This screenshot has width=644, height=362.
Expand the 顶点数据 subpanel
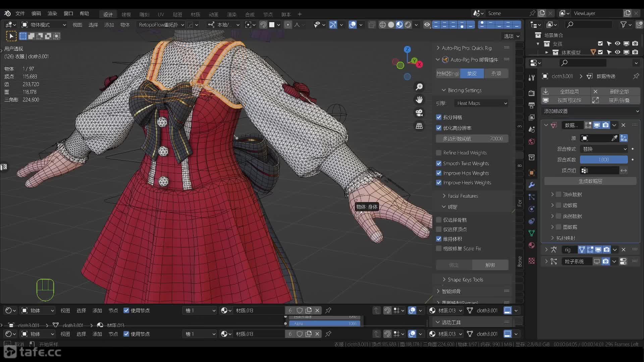click(x=552, y=194)
